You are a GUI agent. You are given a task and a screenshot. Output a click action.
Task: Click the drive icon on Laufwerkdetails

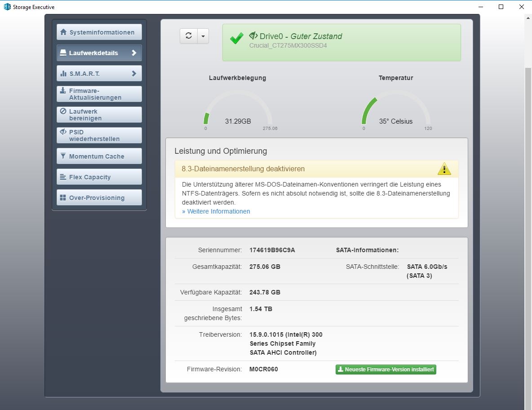63,53
